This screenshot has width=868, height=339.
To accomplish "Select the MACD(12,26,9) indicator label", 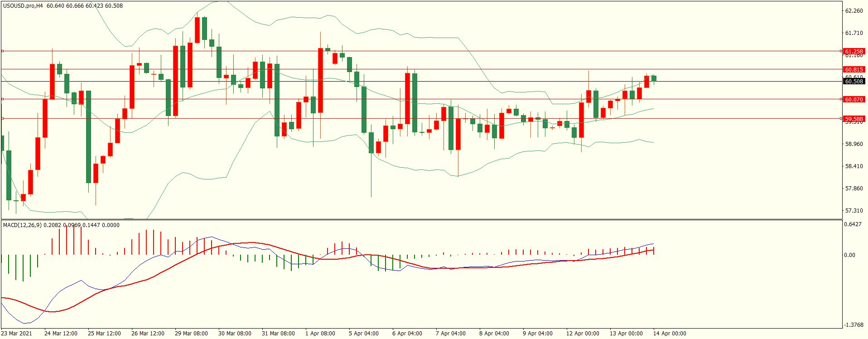I will tap(22, 225).
